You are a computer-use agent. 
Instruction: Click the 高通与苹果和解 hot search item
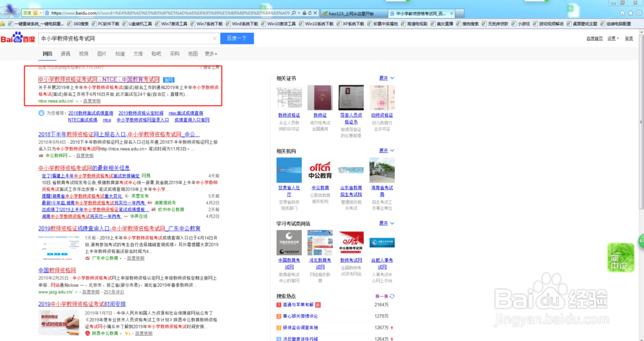click(298, 305)
